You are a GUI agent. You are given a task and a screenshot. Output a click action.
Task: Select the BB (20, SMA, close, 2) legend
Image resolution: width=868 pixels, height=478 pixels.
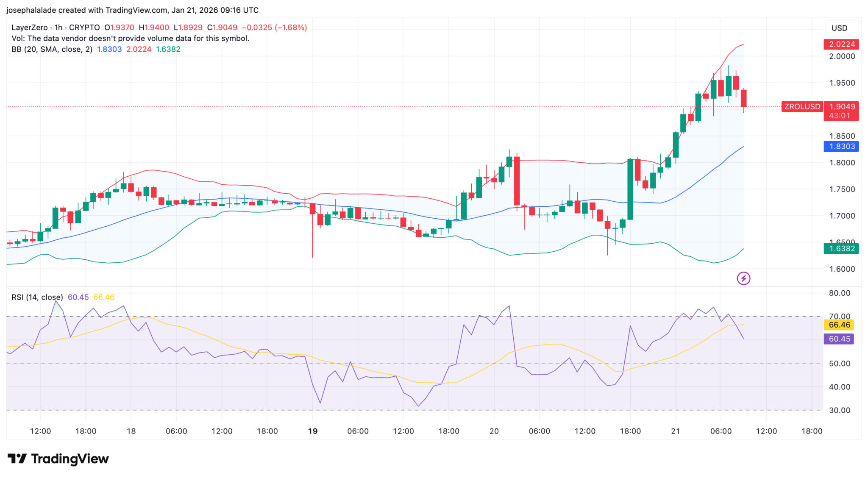52,49
